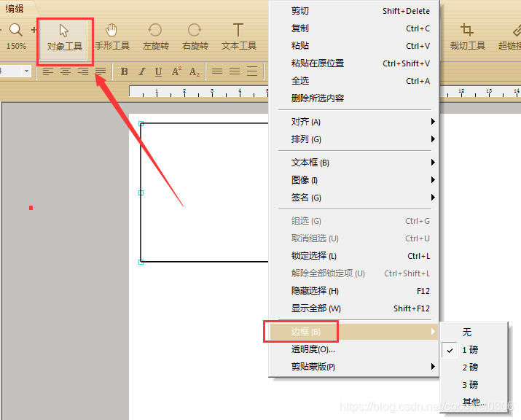Click the magnifier zoom icon above 150%
521x420 pixels.
tap(15, 30)
